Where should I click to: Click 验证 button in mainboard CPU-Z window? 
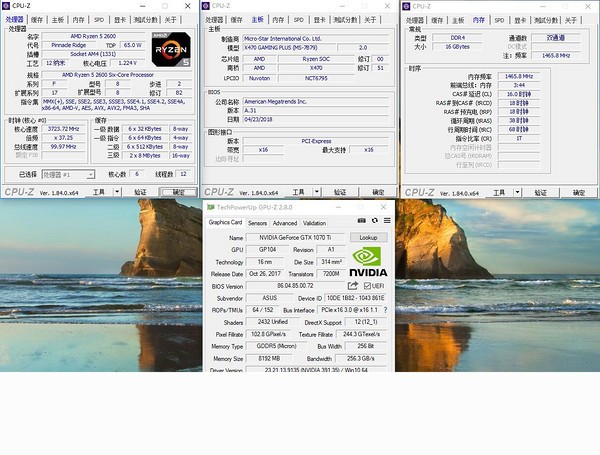pos(340,192)
